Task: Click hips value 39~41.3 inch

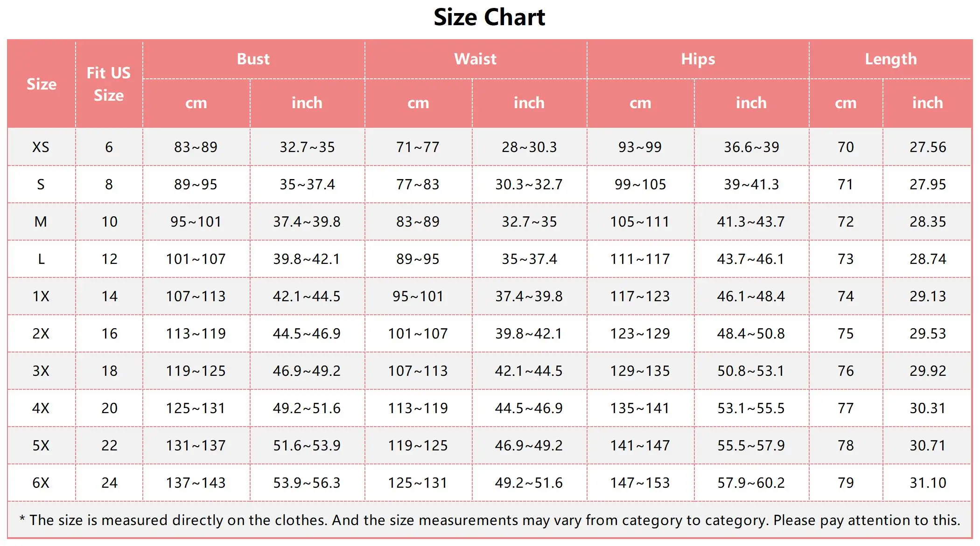Action: pos(751,184)
